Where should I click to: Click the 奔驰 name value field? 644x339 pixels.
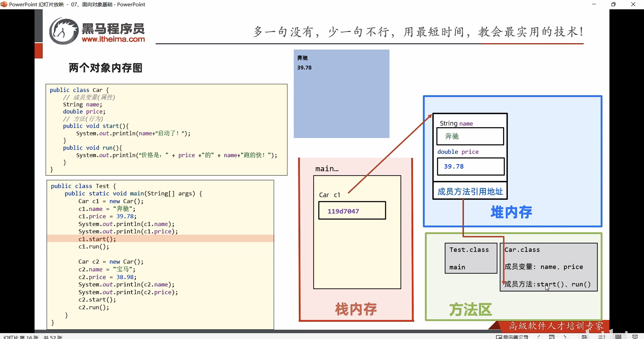[470, 136]
